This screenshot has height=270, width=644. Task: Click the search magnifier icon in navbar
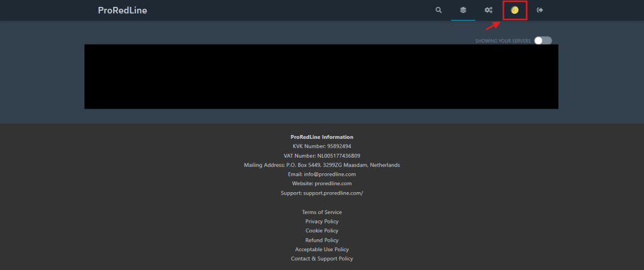point(438,10)
